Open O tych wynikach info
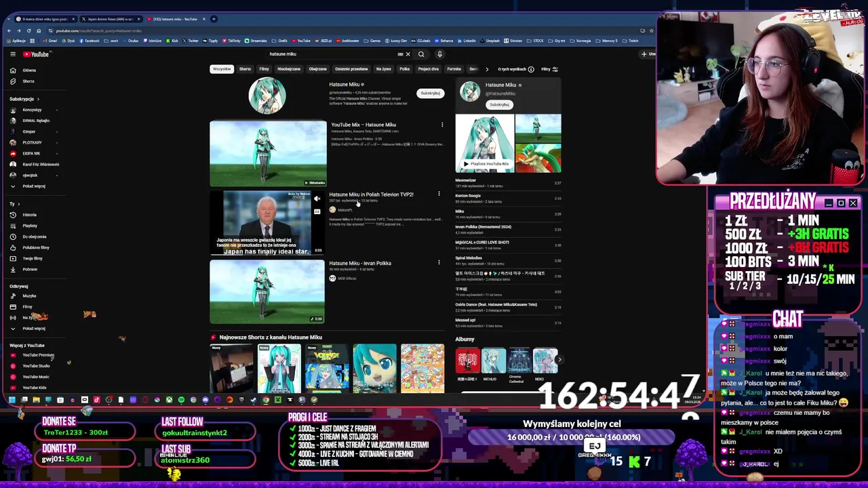The height and width of the screenshot is (488, 868). 515,69
